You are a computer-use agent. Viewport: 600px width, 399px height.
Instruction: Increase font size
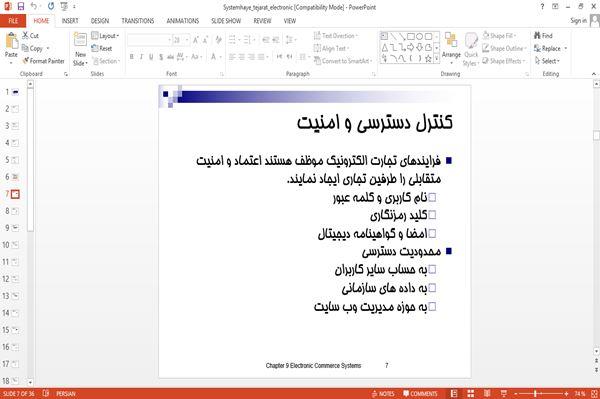(x=196, y=40)
